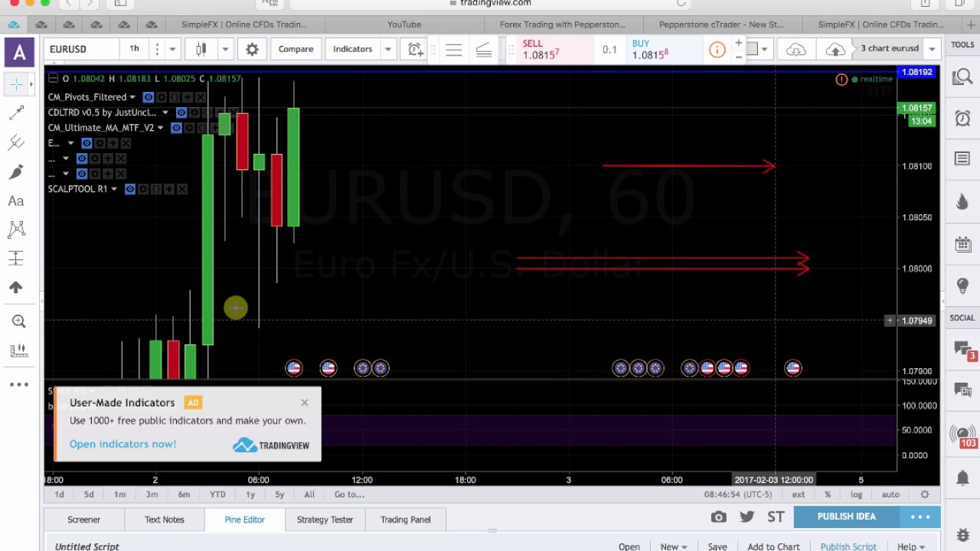Open the alerts alarm clock in right sidebar
Image resolution: width=980 pixels, height=551 pixels.
click(x=962, y=118)
